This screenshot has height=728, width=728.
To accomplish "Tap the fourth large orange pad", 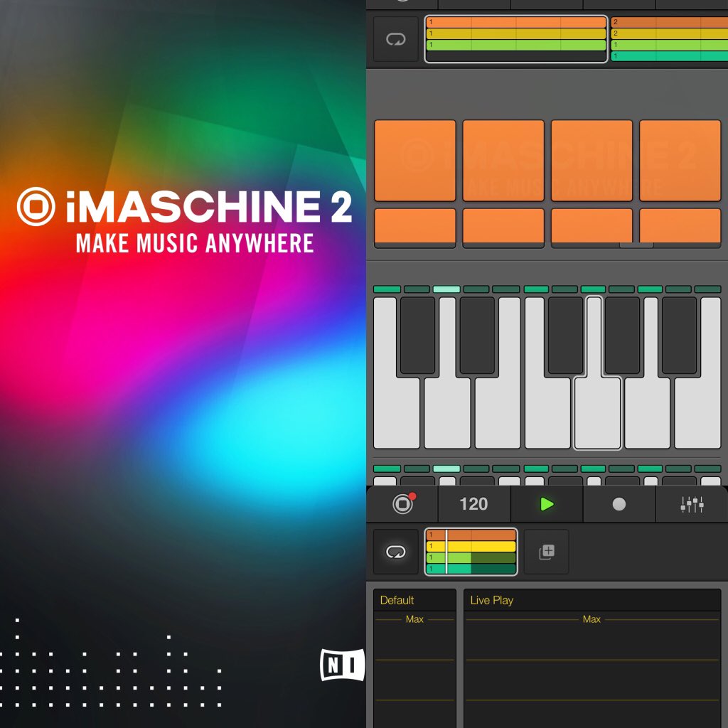I will coord(680,161).
